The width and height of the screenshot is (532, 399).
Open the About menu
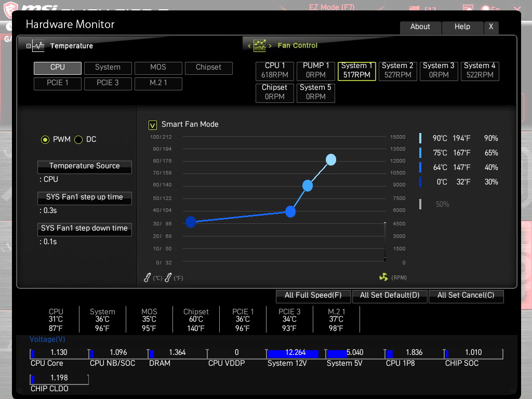pyautogui.click(x=420, y=27)
